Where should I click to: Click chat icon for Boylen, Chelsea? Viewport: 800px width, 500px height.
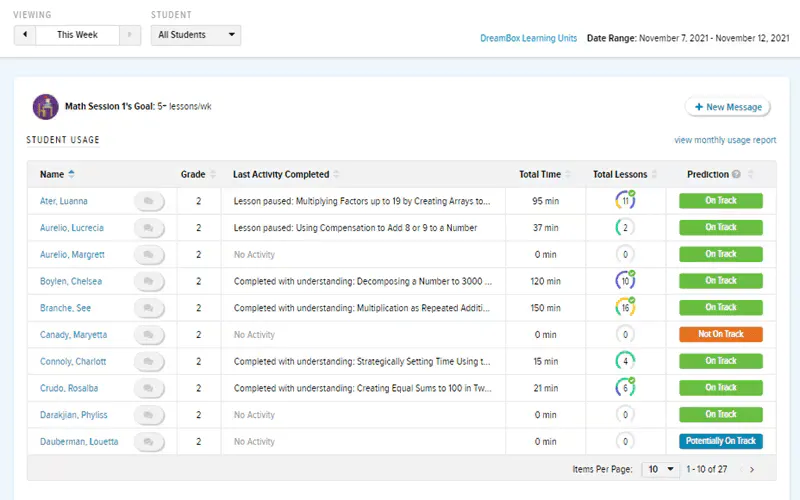[x=149, y=281]
